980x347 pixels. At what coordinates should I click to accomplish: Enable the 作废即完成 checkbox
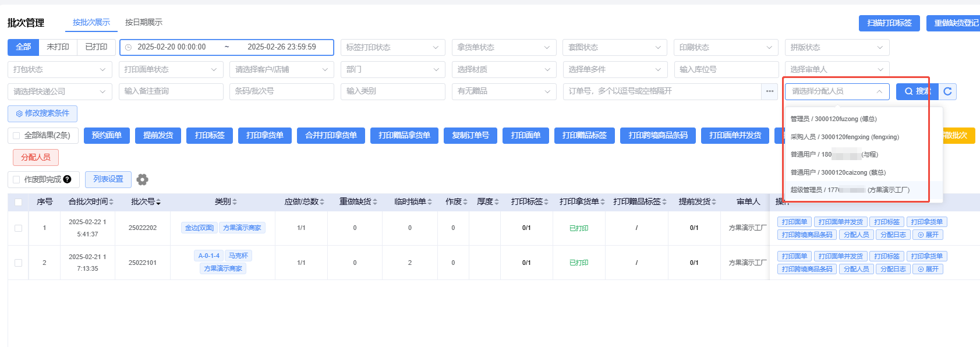click(16, 179)
